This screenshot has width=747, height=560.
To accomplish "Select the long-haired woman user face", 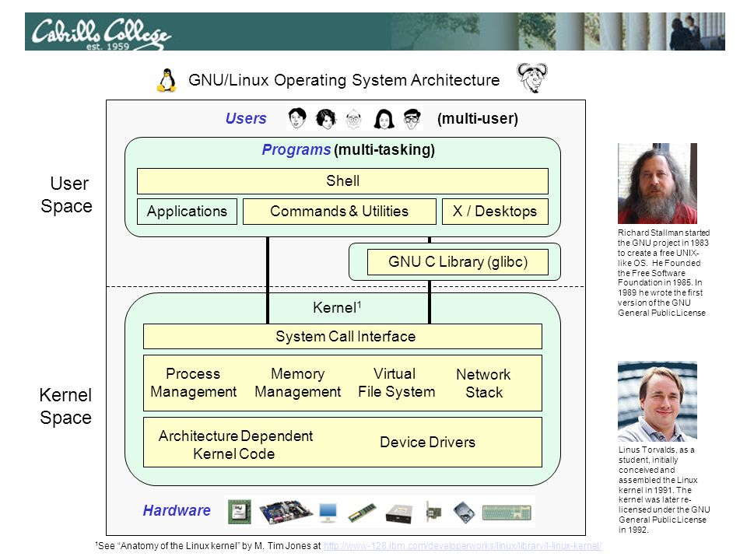I will click(x=384, y=119).
